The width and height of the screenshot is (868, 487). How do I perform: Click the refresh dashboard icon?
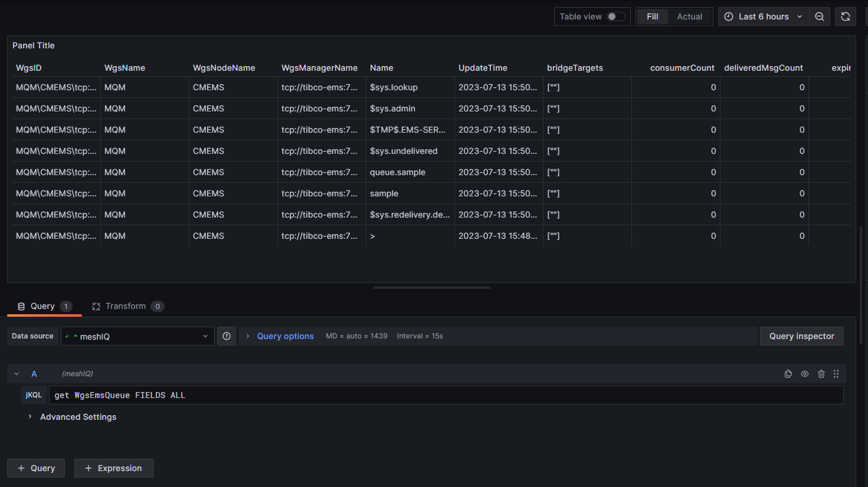pos(846,17)
